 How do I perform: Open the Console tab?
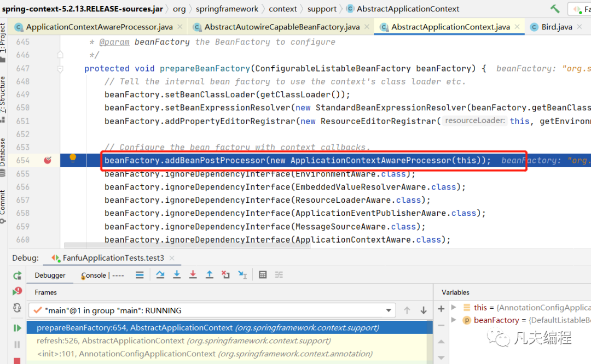[102, 275]
